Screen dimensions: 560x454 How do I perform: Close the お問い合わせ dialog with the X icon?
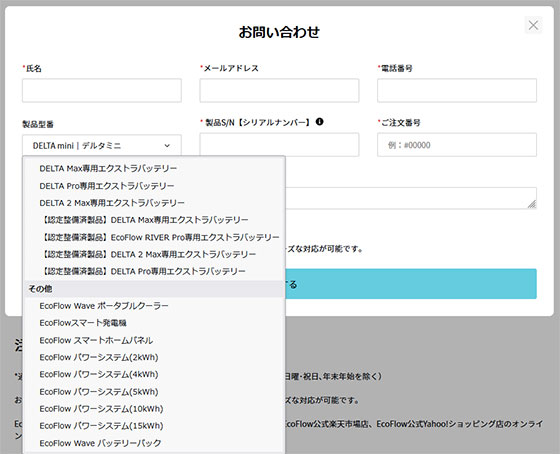click(533, 25)
